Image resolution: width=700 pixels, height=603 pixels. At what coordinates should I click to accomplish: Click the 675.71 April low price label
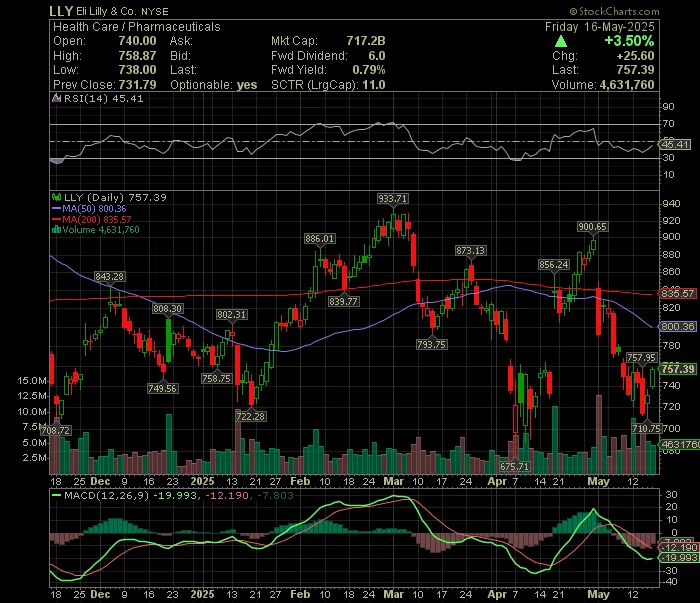pos(515,466)
